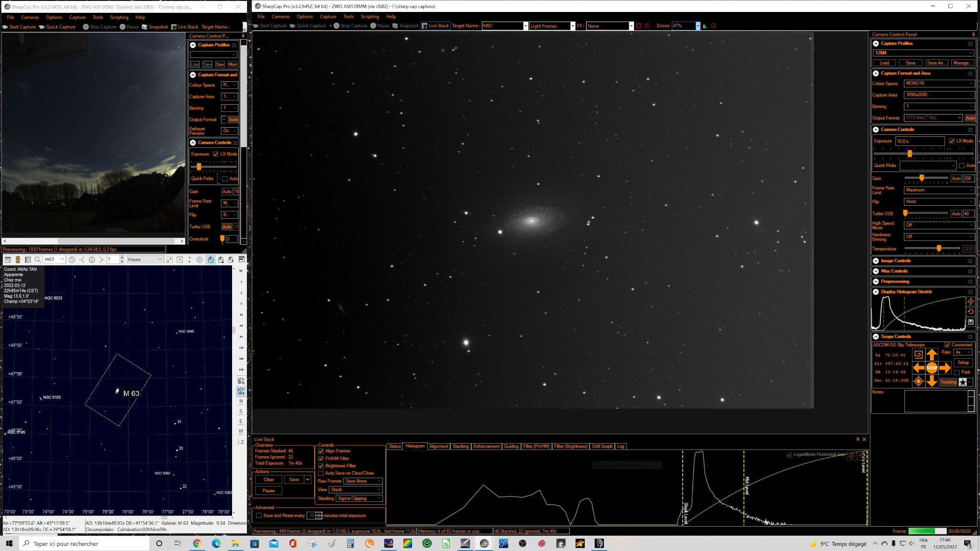The width and height of the screenshot is (980, 551).
Task: Open the Stacking Sigma Clipping dropdown
Action: [x=359, y=498]
